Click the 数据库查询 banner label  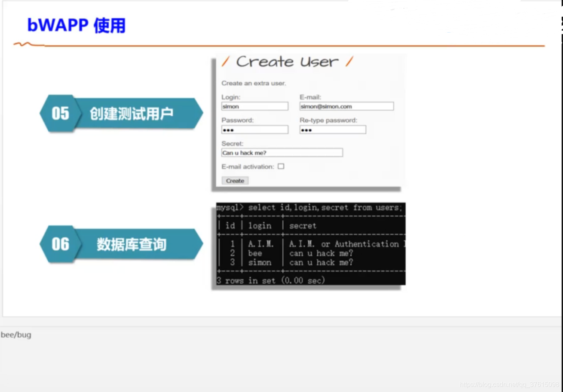(132, 244)
